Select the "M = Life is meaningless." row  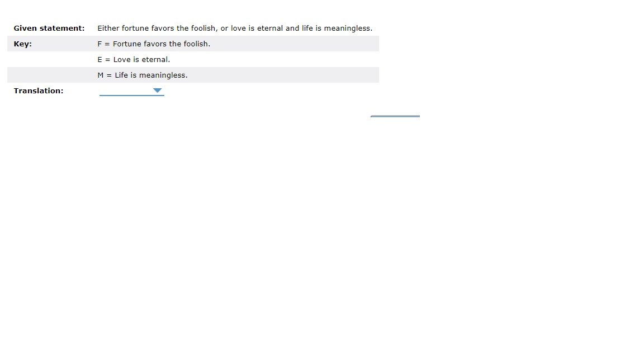point(193,75)
